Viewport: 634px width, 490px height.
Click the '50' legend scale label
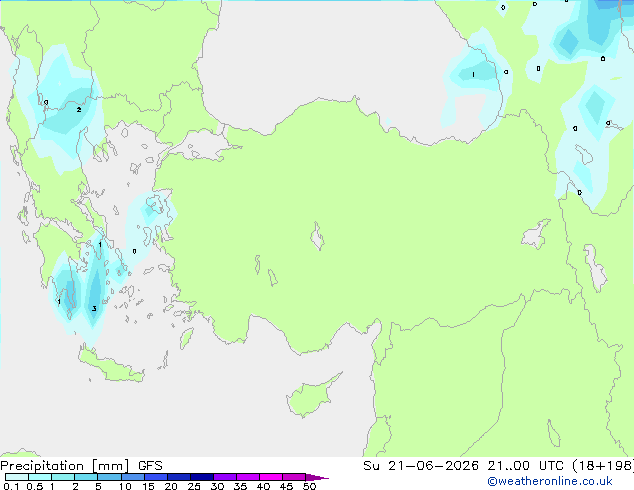coord(309,486)
